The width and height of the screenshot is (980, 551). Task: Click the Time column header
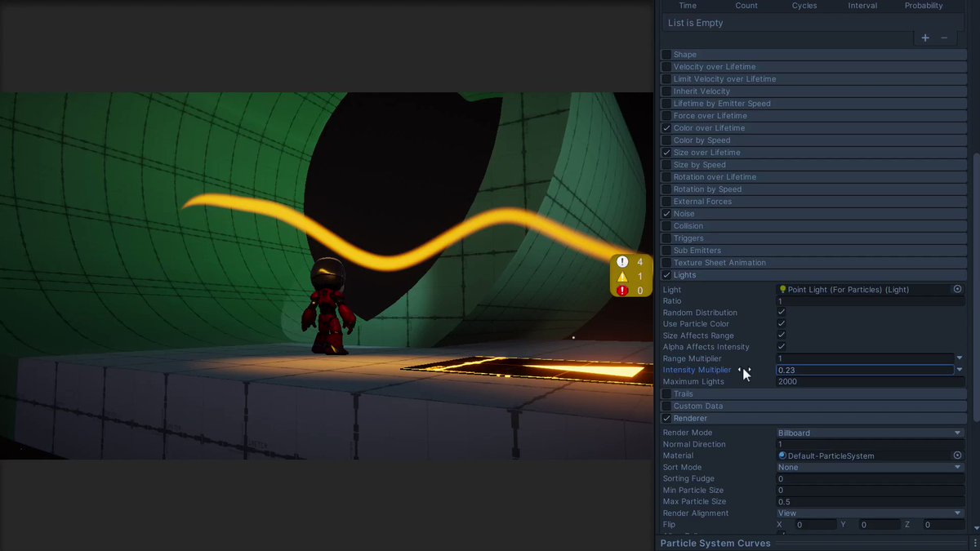click(687, 6)
